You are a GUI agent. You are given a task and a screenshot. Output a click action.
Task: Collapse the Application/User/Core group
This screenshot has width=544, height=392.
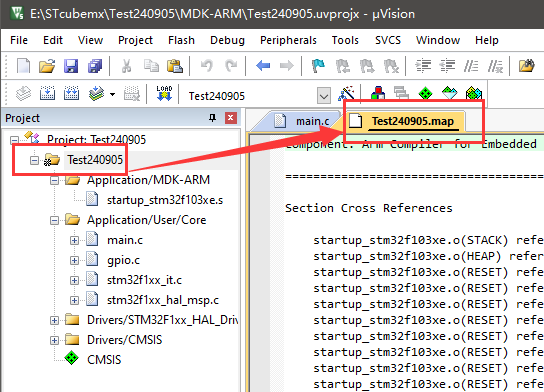tap(54, 220)
